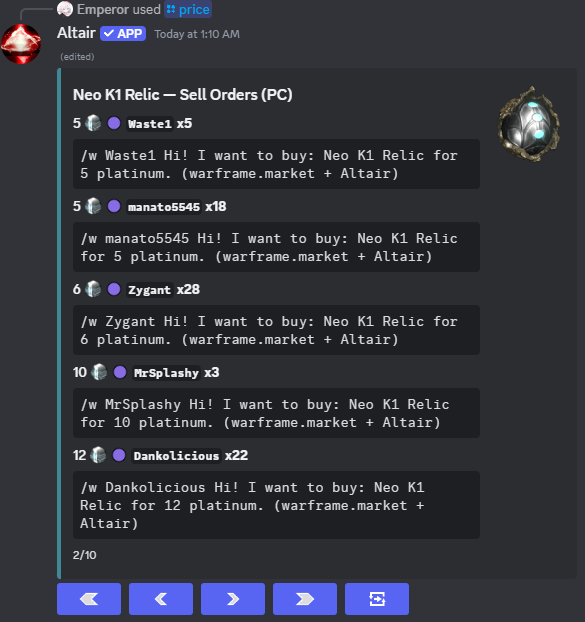The image size is (585, 622).
Task: Open the jump-to-page button
Action: (x=377, y=599)
